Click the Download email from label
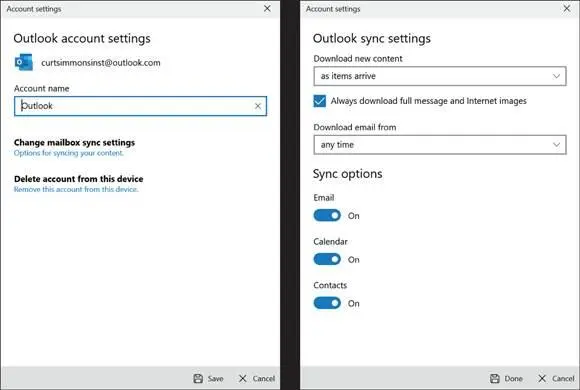Screen dimensions: 580x390 [x=355, y=127]
